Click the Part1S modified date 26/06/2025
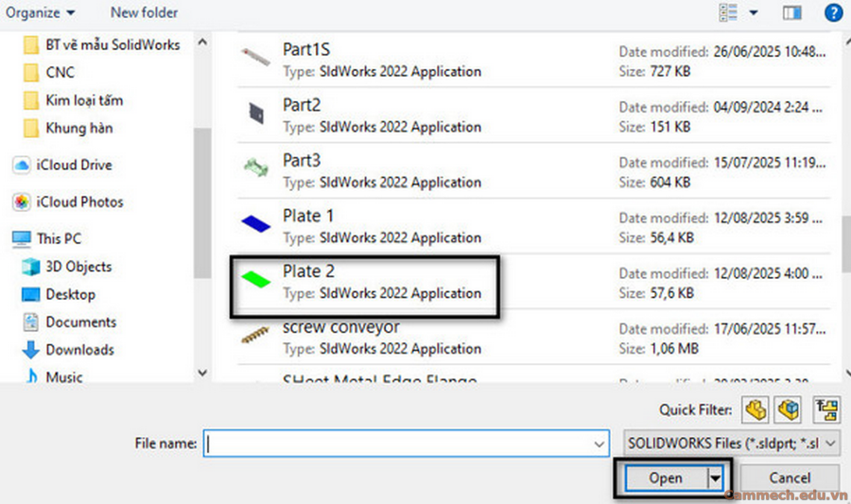 pyautogui.click(x=769, y=52)
